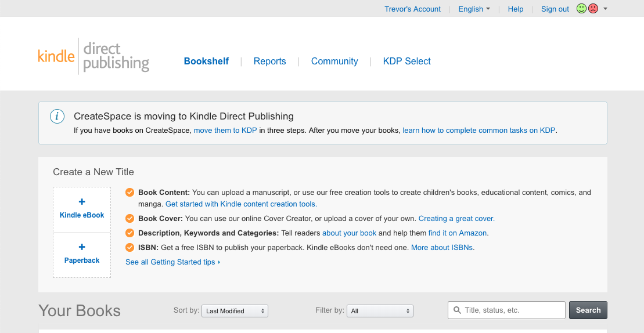Click the plus icon above Kindle eBook
644x333 pixels.
82,202
